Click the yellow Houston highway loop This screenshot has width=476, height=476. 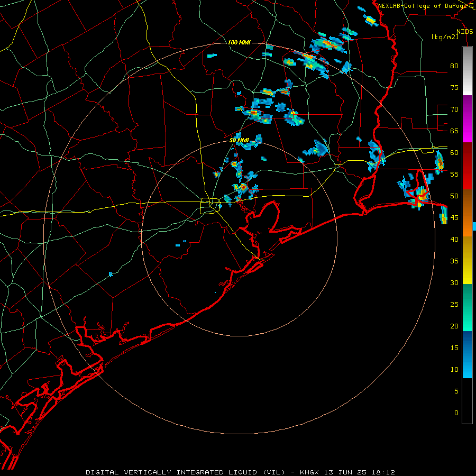pos(210,206)
